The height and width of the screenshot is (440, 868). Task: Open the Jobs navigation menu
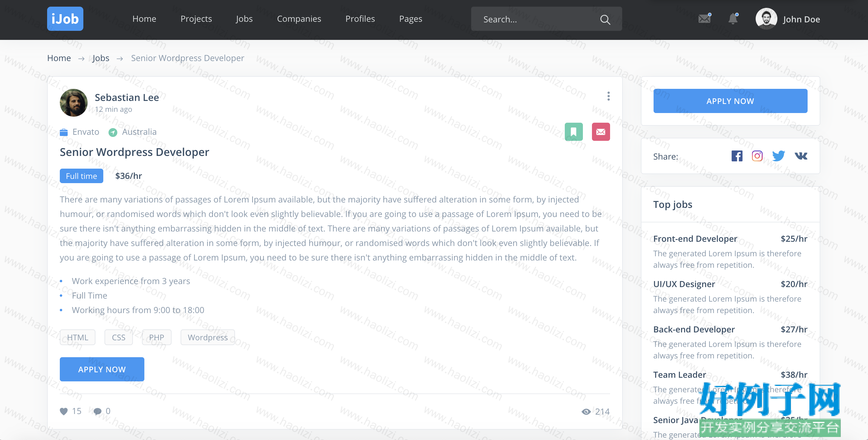pyautogui.click(x=244, y=19)
